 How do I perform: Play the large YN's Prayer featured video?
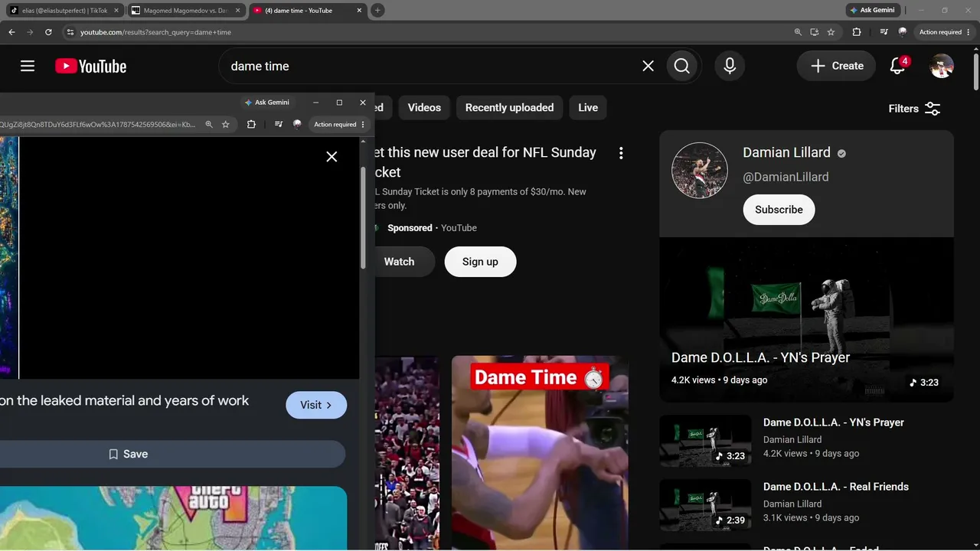(806, 319)
